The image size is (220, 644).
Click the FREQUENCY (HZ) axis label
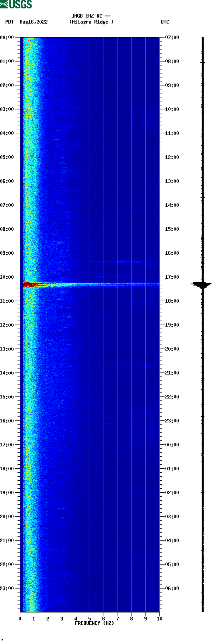pyautogui.click(x=94, y=623)
